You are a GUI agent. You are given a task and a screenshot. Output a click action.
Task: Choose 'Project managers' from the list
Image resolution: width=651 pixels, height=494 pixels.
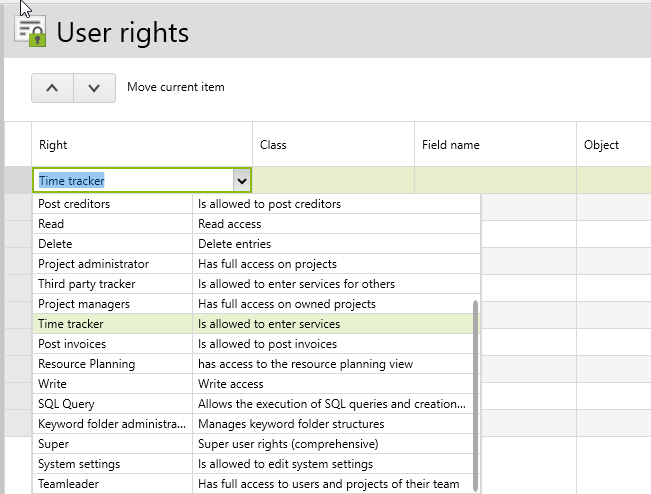(x=84, y=304)
